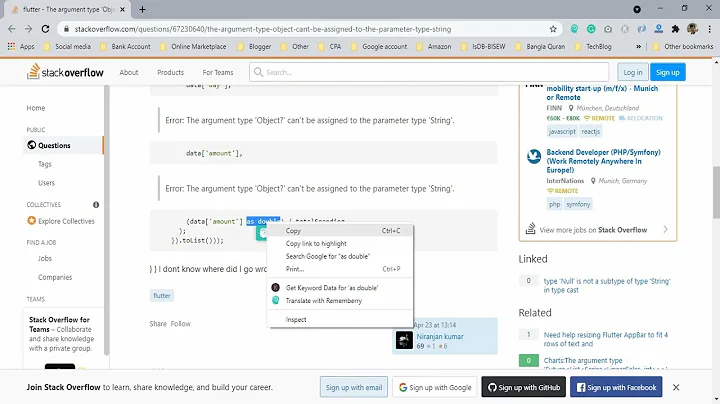This screenshot has height=404, width=720.
Task: Open the Apps bookmark shortcut
Action: point(21,46)
